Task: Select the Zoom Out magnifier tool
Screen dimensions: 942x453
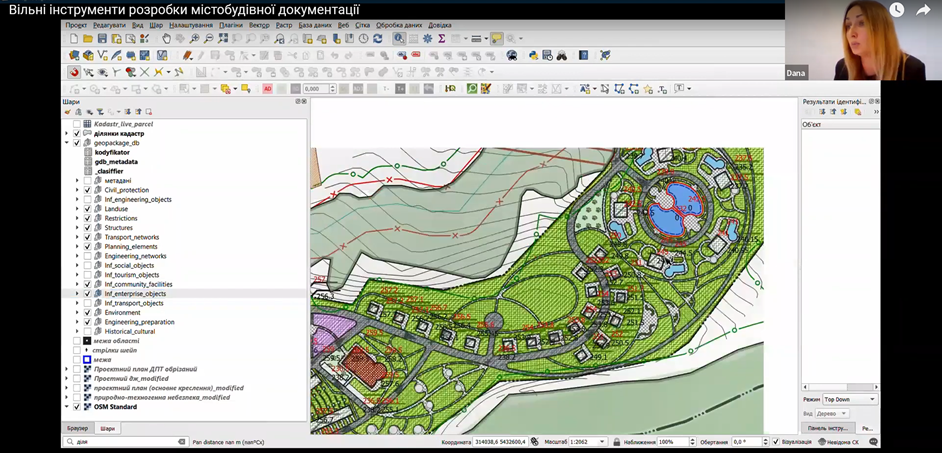Action: tap(208, 38)
